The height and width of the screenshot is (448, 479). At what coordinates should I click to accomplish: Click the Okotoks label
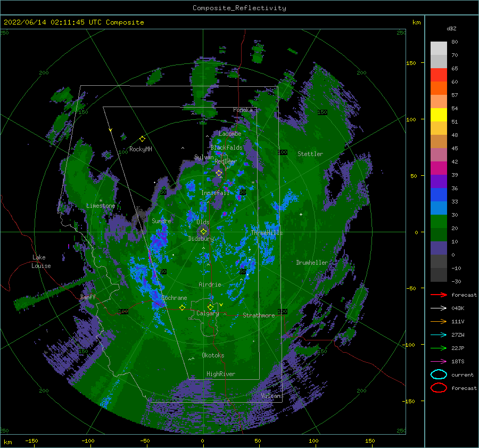click(213, 355)
